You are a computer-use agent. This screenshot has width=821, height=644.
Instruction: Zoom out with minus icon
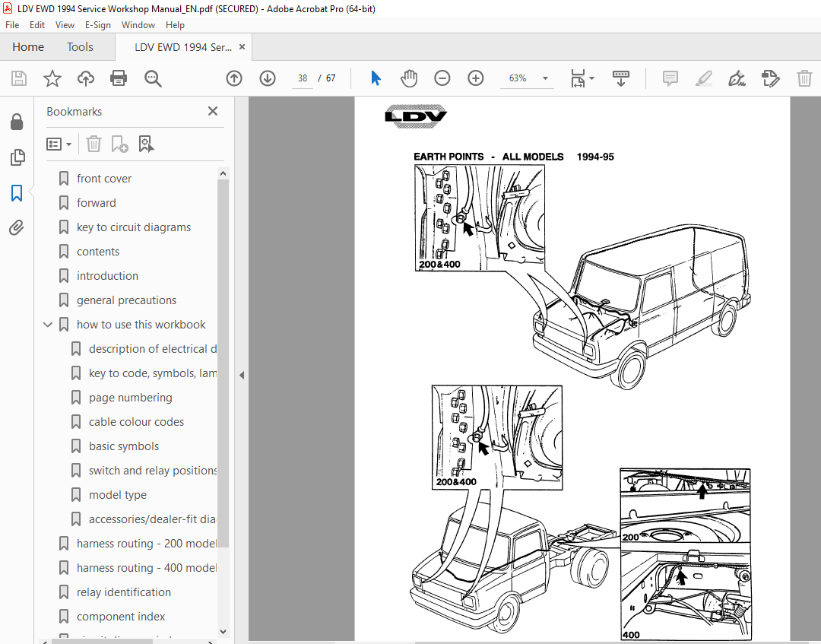(x=442, y=78)
